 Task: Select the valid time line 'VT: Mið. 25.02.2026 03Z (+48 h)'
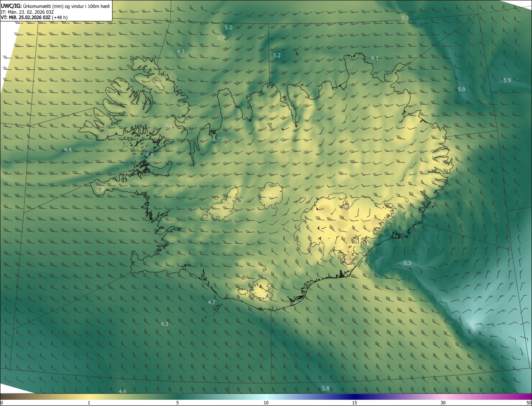tap(34, 17)
